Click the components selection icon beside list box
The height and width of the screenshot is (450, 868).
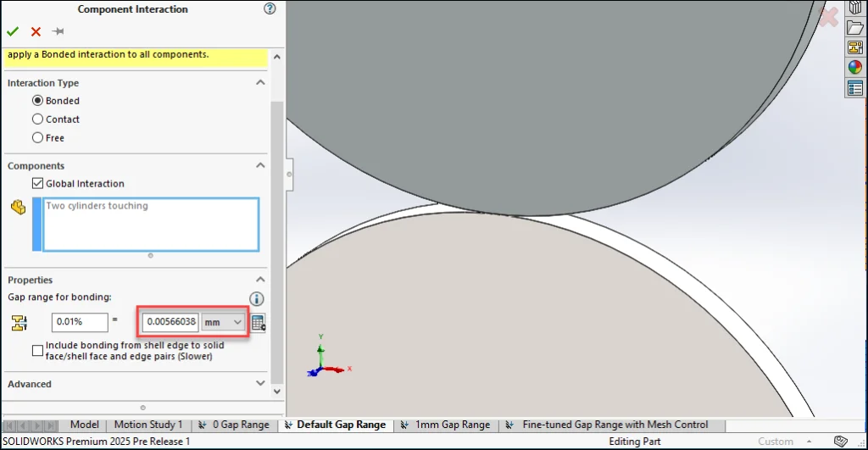19,208
